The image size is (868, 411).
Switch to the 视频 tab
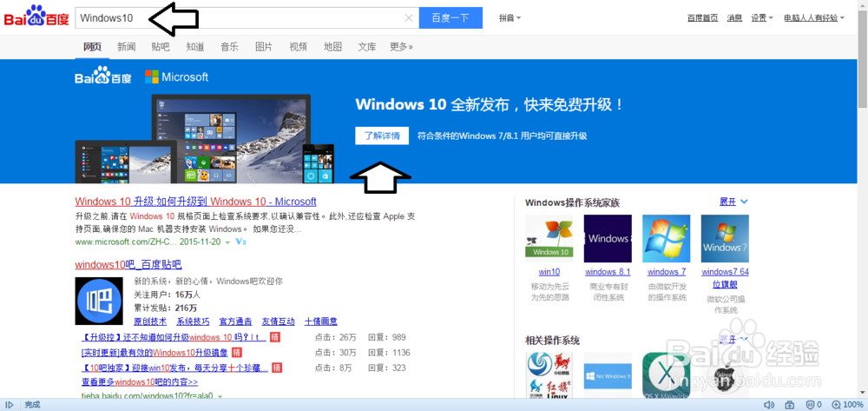(298, 47)
